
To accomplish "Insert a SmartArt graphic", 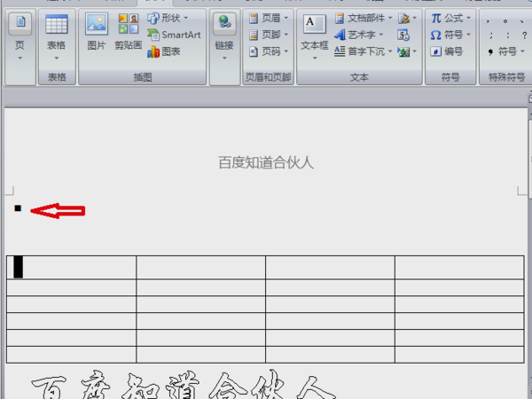I will tap(174, 35).
